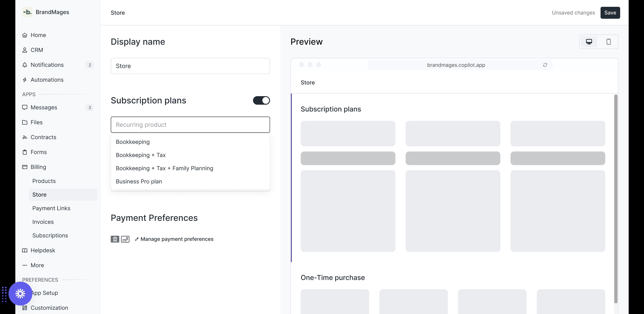
Task: Click first Subscription plans placeholder card
Action: [348, 134]
